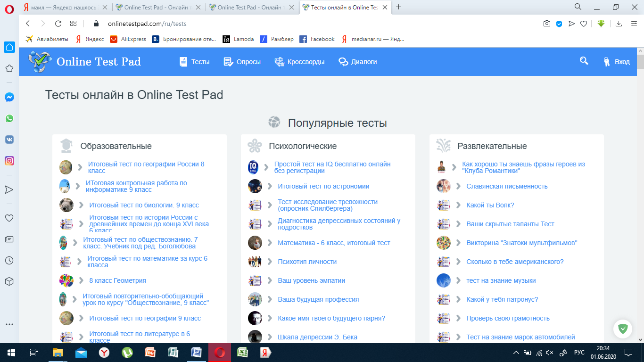The image size is (644, 362).
Task: Open sidebar three-dots settings
Action: pyautogui.click(x=9, y=324)
